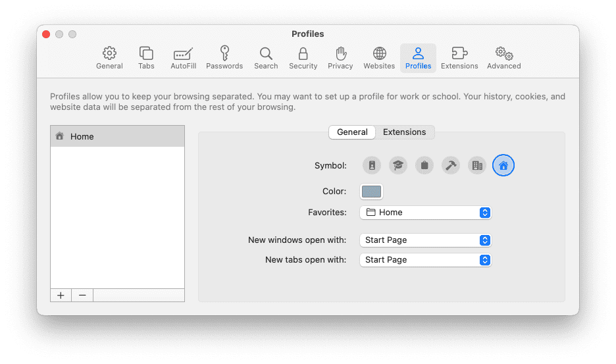Open the AutoFill settings pane
616x364 pixels.
pos(183,58)
